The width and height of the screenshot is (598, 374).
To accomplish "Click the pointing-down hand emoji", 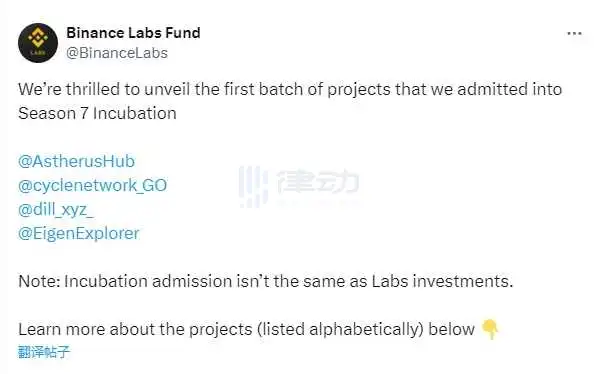I will (x=490, y=329).
